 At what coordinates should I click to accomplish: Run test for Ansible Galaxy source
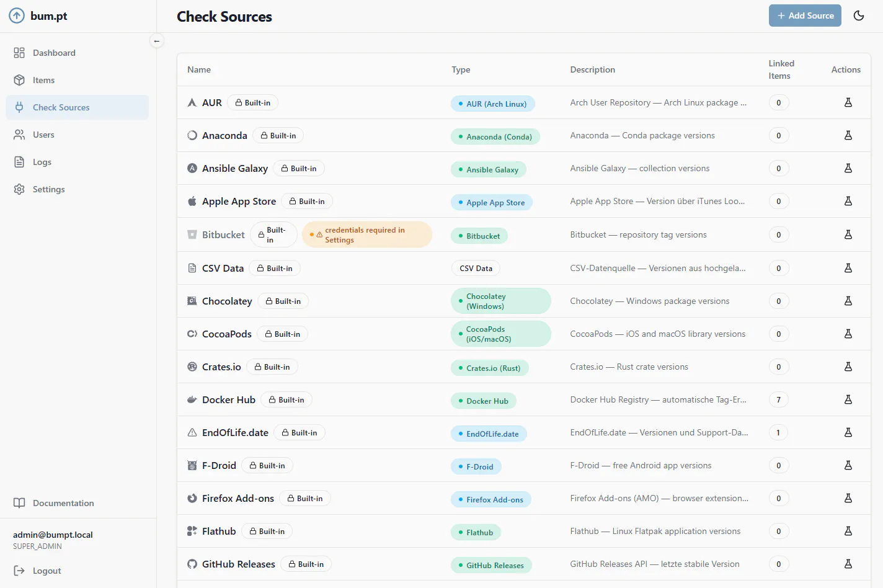click(848, 168)
